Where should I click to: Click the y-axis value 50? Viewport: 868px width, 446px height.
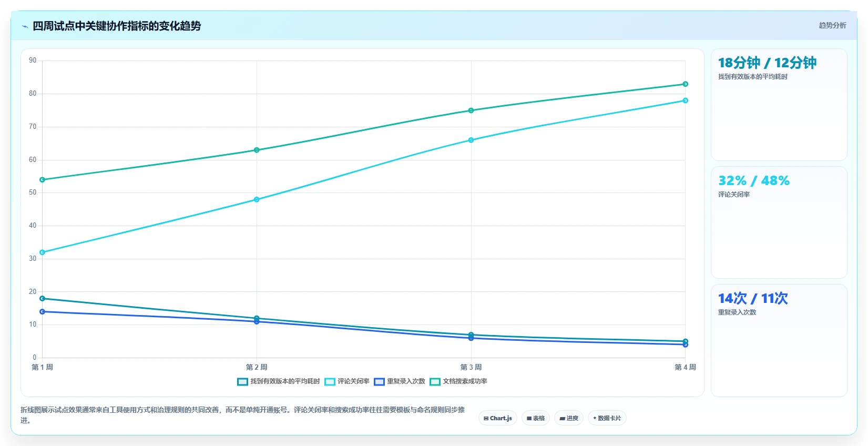point(33,192)
